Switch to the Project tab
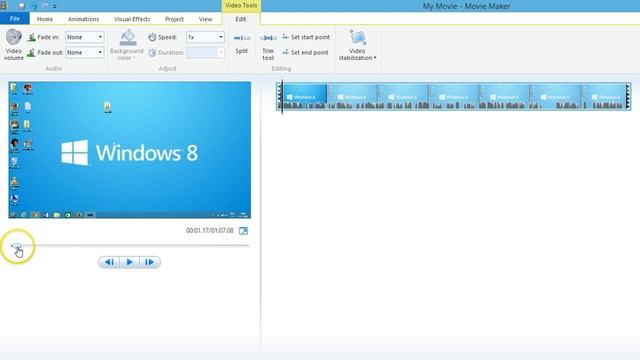This screenshot has width=640, height=360. [x=174, y=19]
